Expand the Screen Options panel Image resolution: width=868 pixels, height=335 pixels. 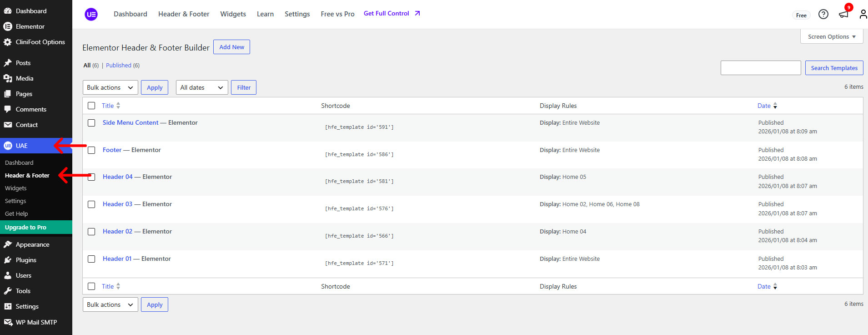[832, 36]
